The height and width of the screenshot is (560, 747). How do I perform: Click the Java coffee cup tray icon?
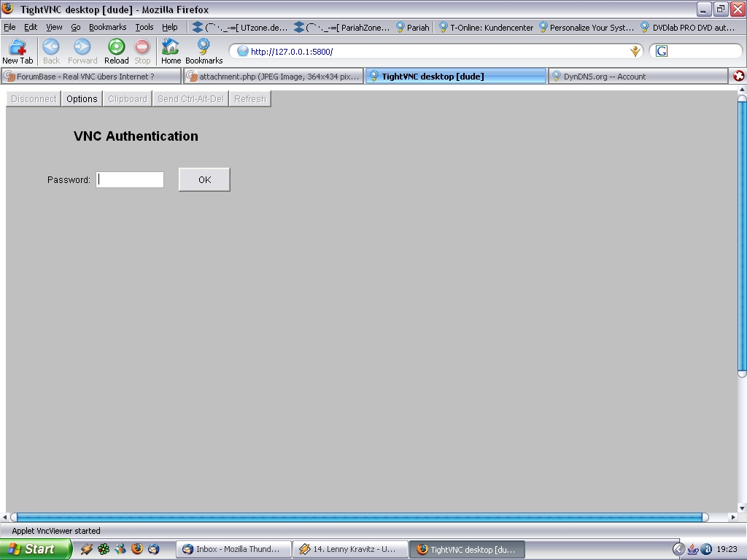coord(693,550)
